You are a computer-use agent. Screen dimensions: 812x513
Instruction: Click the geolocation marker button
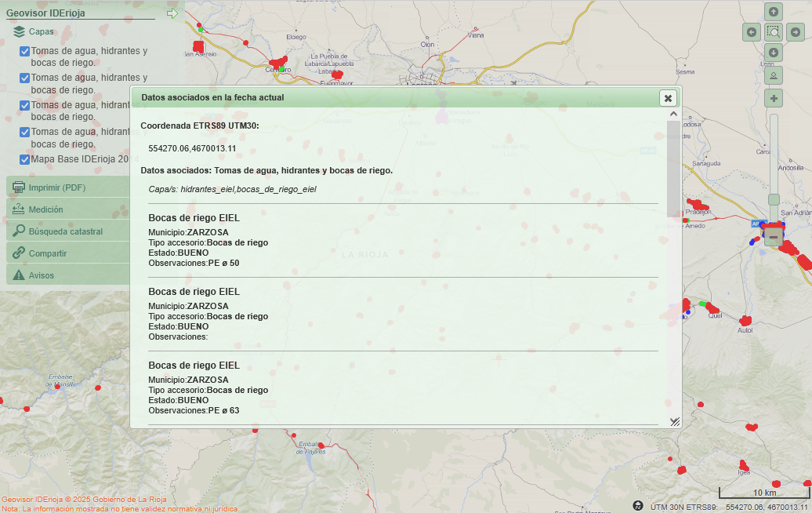(773, 75)
